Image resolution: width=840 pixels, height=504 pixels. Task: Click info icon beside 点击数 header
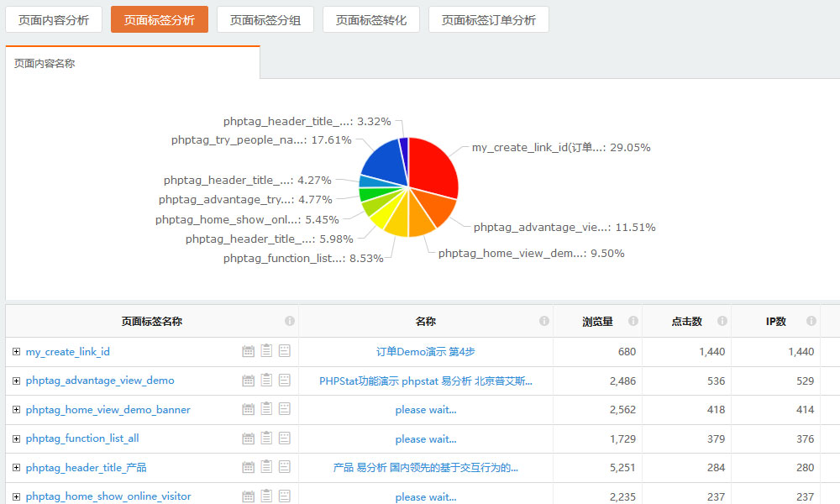pyautogui.click(x=722, y=321)
